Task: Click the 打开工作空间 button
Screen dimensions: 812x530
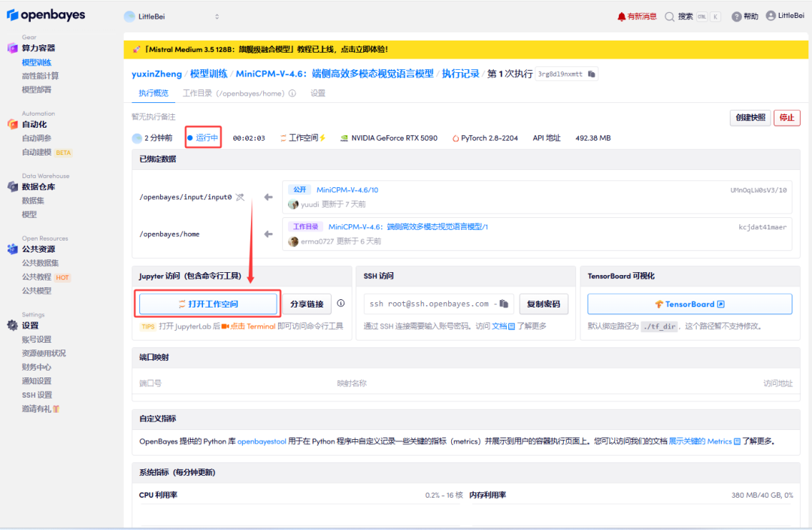Action: (208, 304)
